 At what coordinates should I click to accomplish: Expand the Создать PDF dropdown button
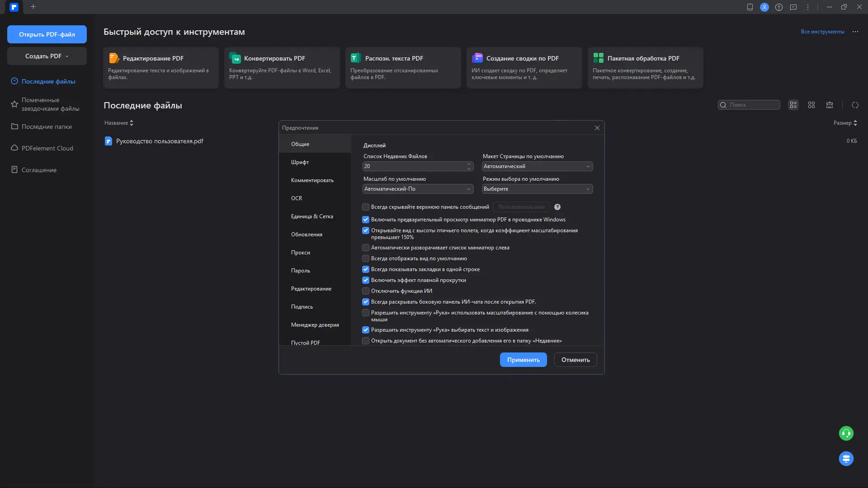click(47, 56)
